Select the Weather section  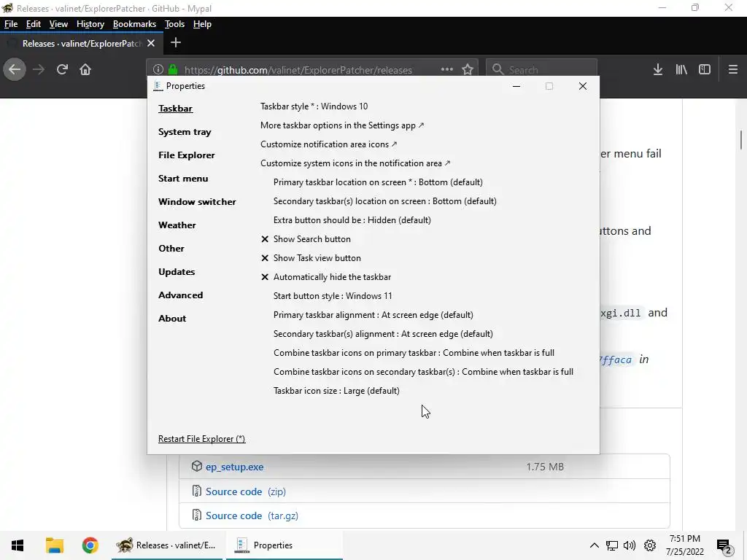177,225
